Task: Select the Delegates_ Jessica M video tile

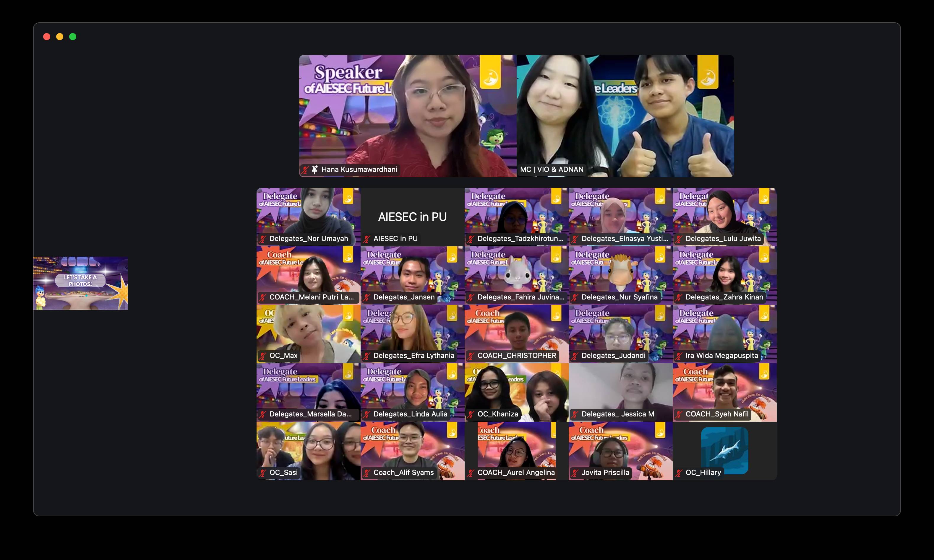Action: click(x=621, y=393)
